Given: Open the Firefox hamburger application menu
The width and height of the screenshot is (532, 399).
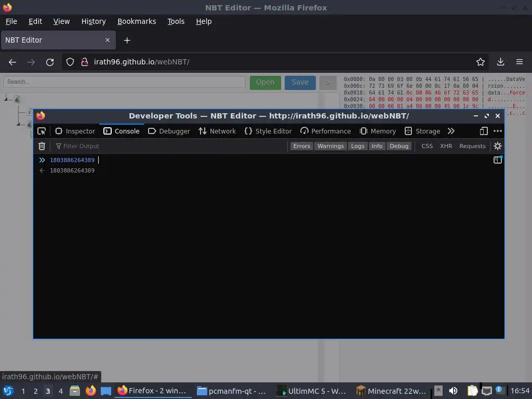Looking at the screenshot, I should (520, 62).
